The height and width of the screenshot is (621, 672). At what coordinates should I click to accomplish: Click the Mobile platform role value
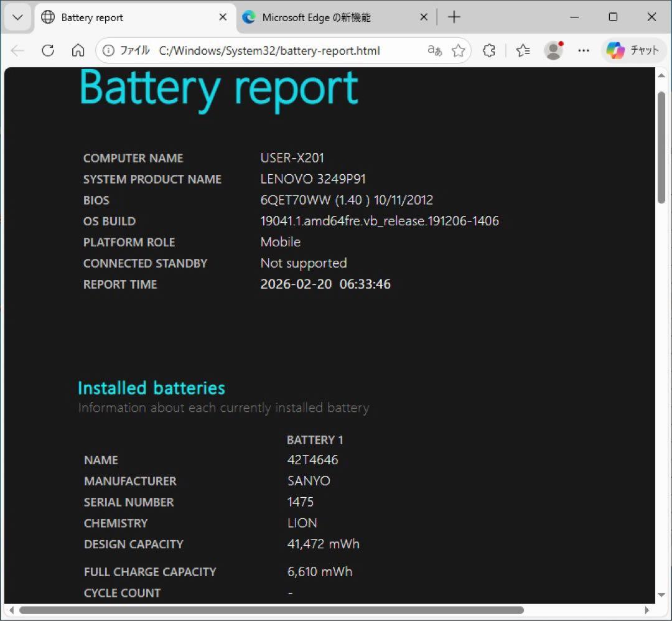281,242
